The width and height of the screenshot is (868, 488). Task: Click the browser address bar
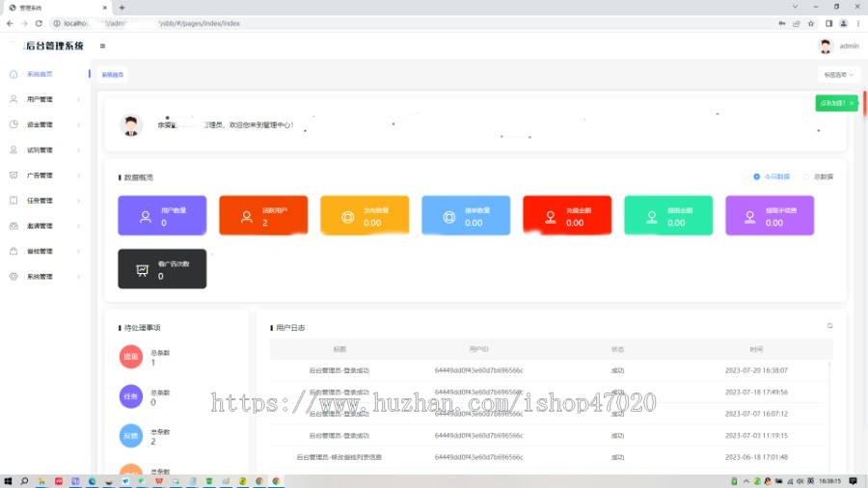coord(410,23)
